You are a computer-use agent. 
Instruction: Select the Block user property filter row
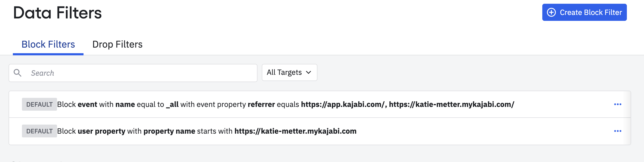coord(320,131)
